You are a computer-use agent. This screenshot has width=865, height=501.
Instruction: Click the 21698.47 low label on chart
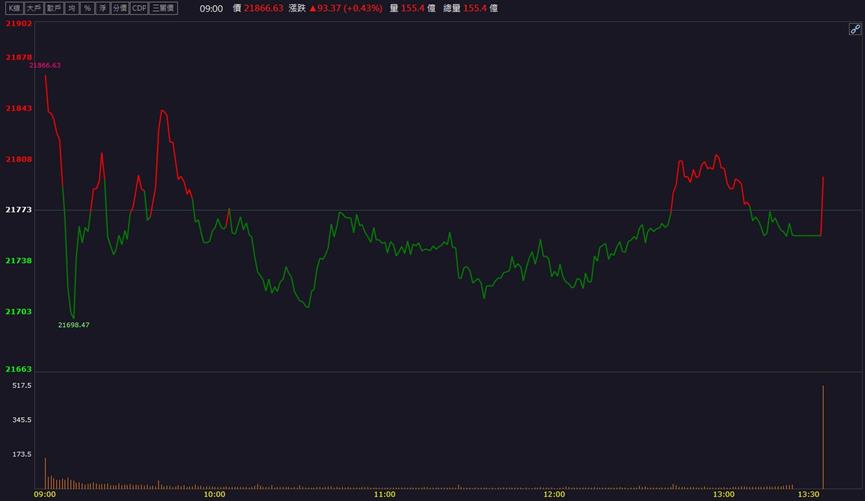click(x=74, y=325)
